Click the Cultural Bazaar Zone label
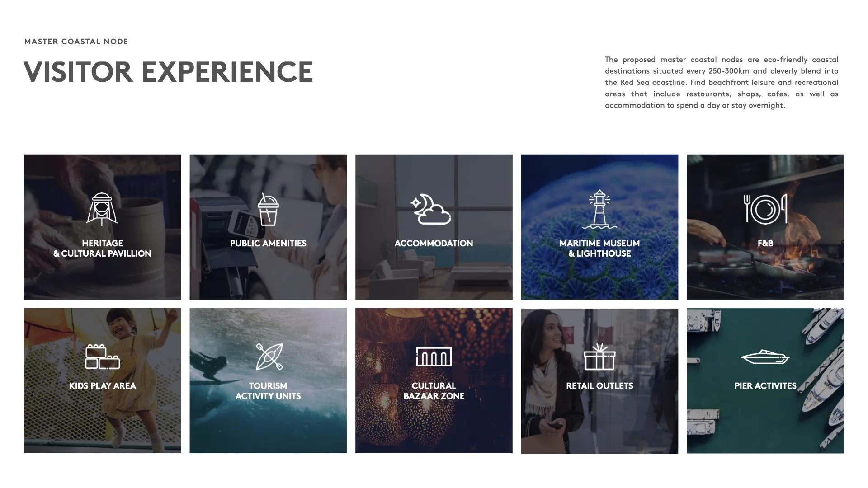This screenshot has height=488, width=868. pyautogui.click(x=434, y=391)
